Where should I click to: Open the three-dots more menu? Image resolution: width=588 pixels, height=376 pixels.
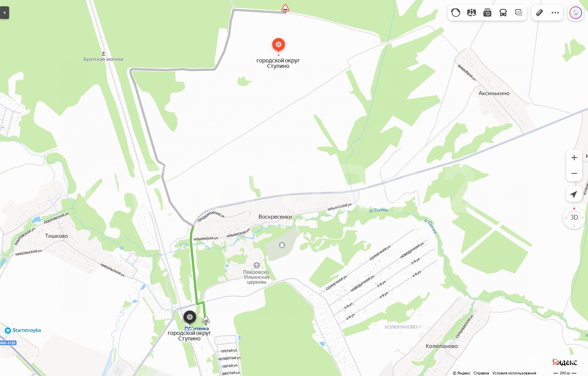point(555,13)
